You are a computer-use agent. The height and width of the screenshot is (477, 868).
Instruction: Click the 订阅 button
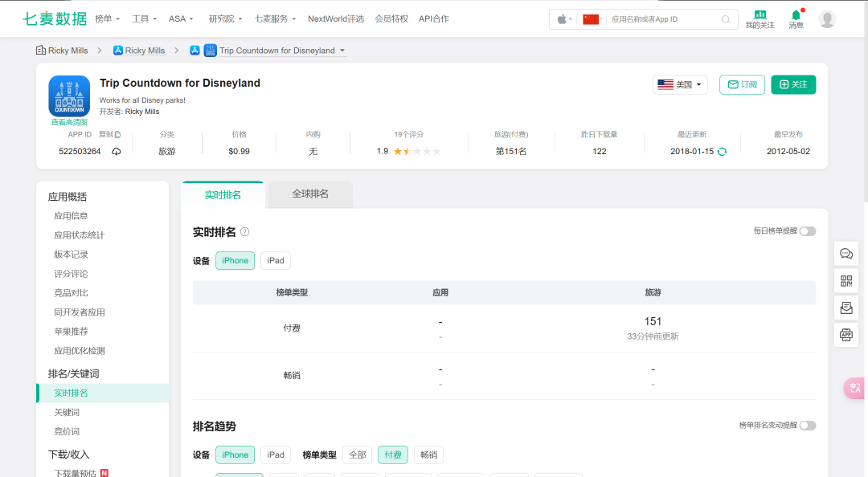(743, 84)
